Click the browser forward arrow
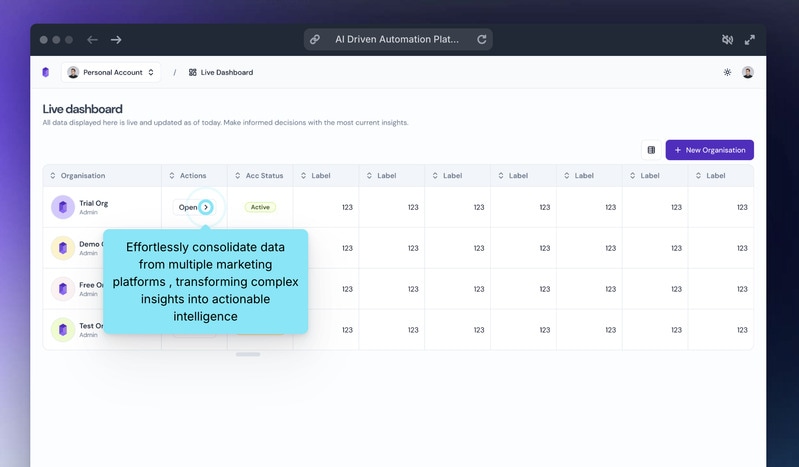799x467 pixels. pos(116,40)
